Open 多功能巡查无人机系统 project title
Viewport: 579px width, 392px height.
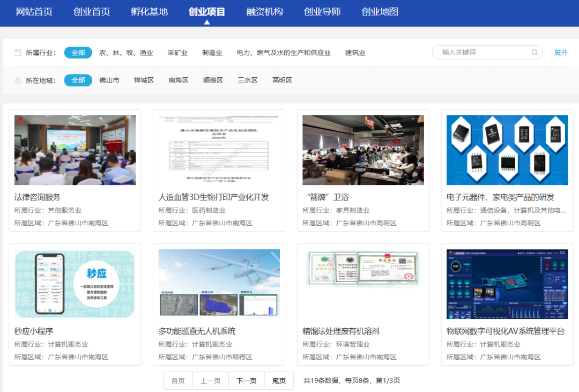tap(197, 331)
